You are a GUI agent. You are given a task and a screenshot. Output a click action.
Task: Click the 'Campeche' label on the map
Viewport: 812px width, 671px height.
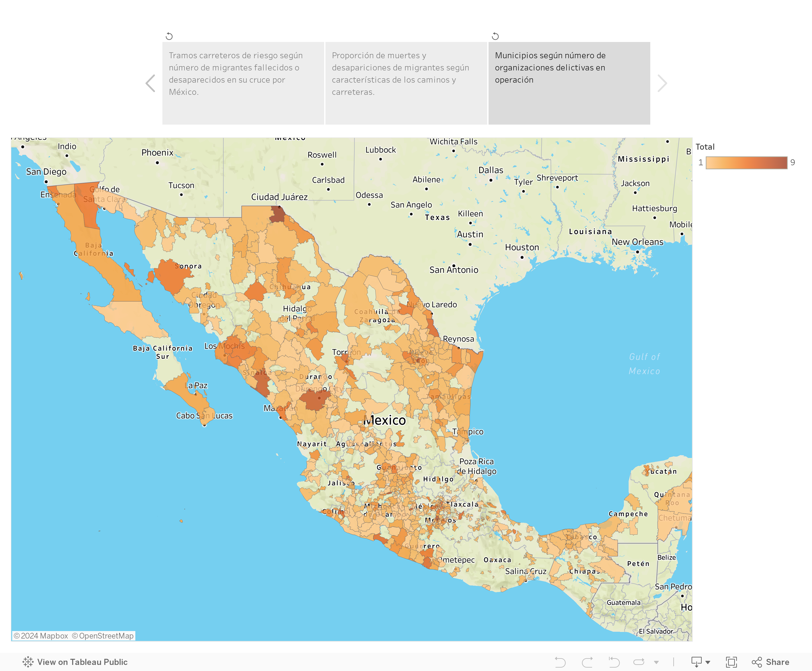(628, 514)
